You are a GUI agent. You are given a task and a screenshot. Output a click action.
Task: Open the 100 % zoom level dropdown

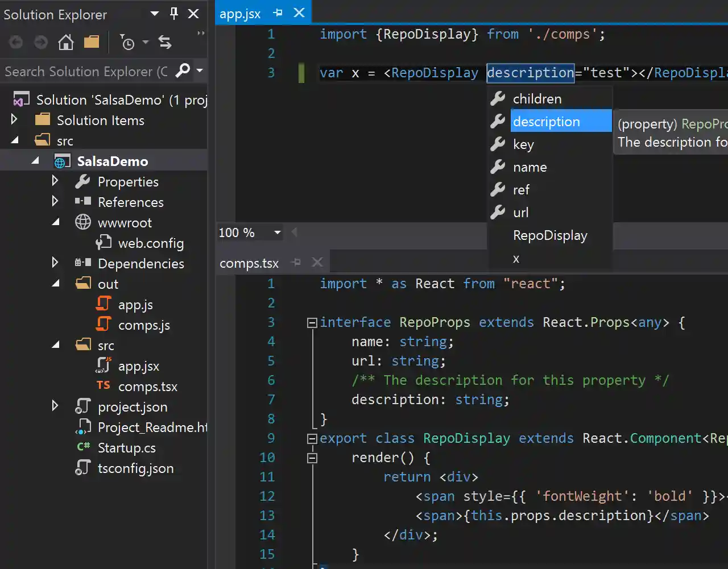pos(277,232)
